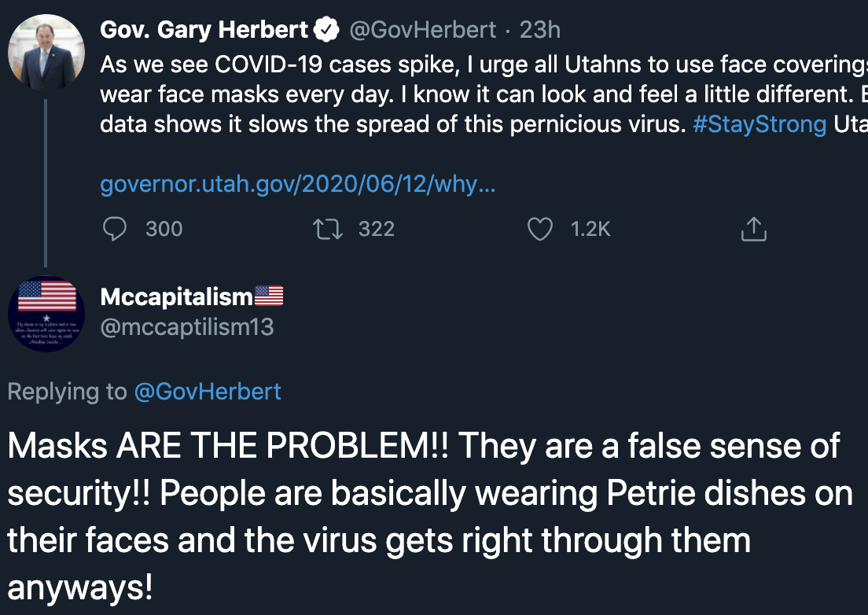Like the tweet with the heart icon
868x615 pixels.
[x=539, y=229]
